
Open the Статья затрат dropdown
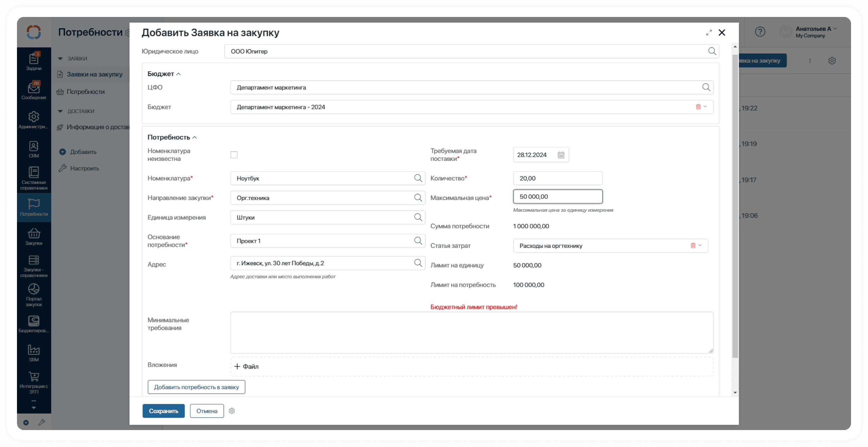[700, 245]
